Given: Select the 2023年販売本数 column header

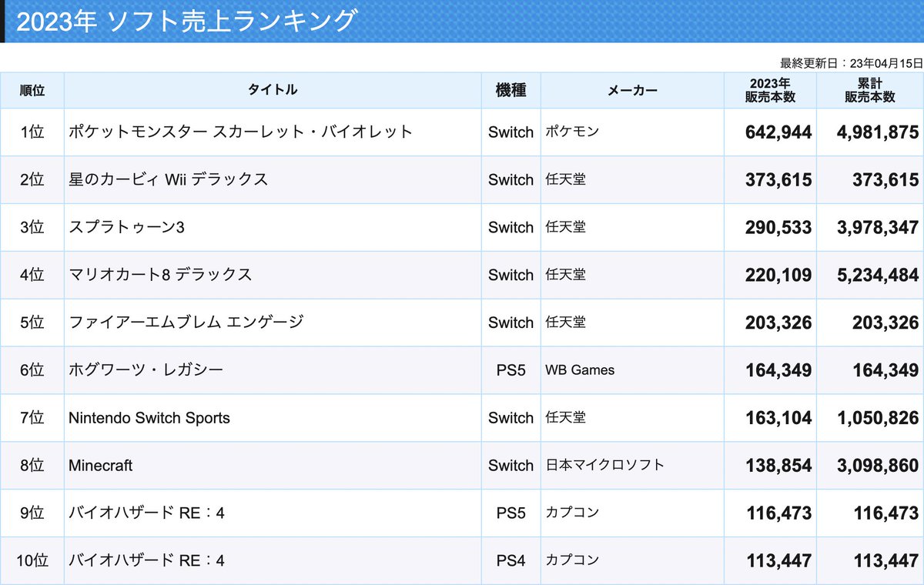Looking at the screenshot, I should (769, 90).
